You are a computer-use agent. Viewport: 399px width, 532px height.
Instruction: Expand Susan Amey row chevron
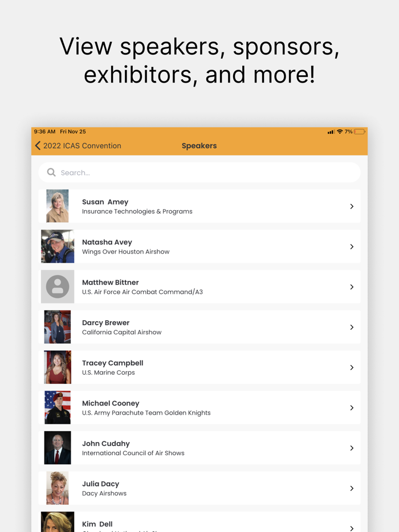tap(352, 206)
